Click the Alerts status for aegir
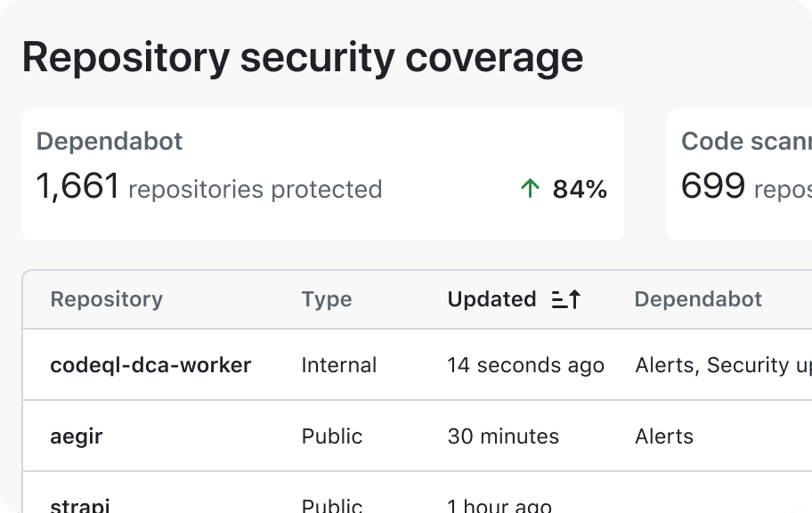 [664, 436]
